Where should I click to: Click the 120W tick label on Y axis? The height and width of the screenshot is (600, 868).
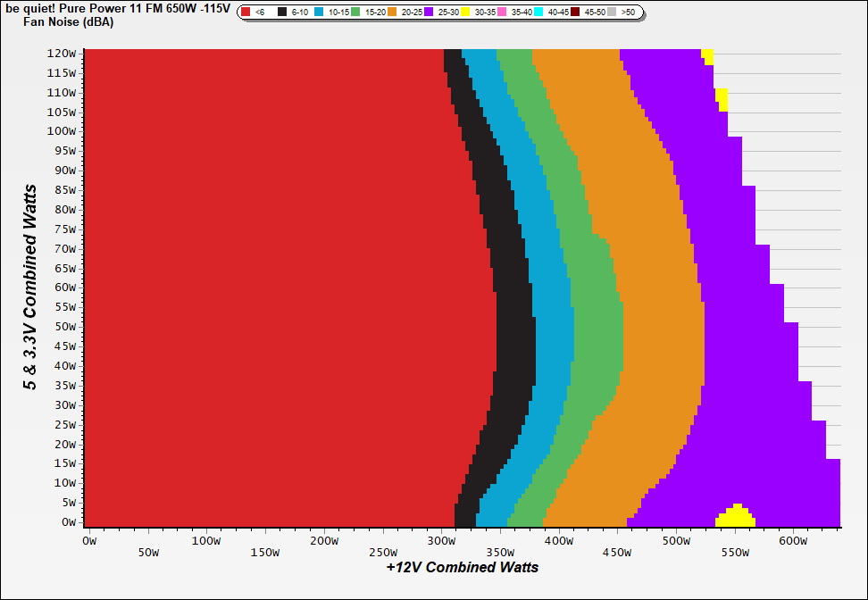(x=62, y=53)
